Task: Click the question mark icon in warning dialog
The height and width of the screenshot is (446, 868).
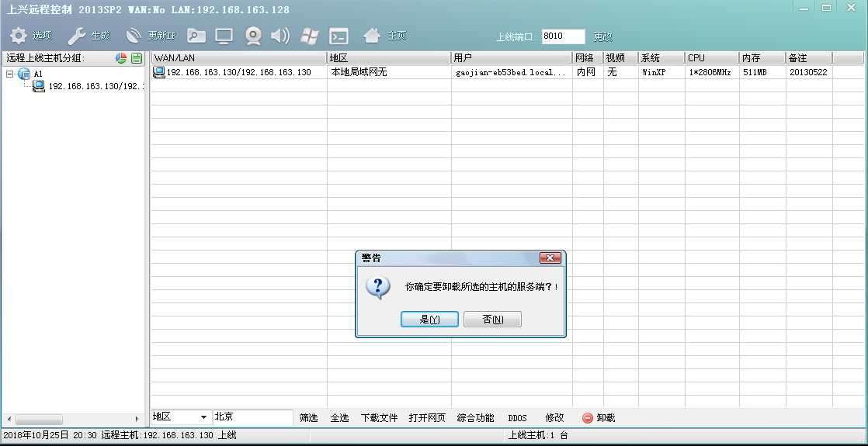Action: (x=379, y=287)
